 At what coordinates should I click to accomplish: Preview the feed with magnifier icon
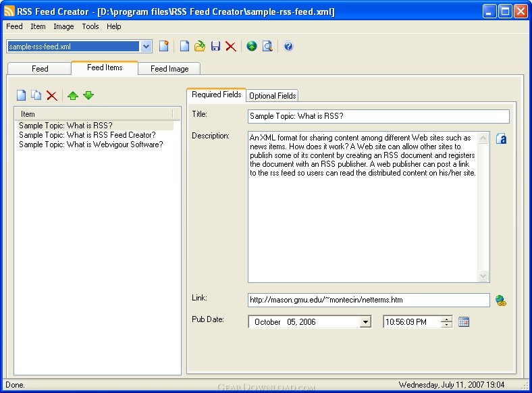(x=267, y=46)
